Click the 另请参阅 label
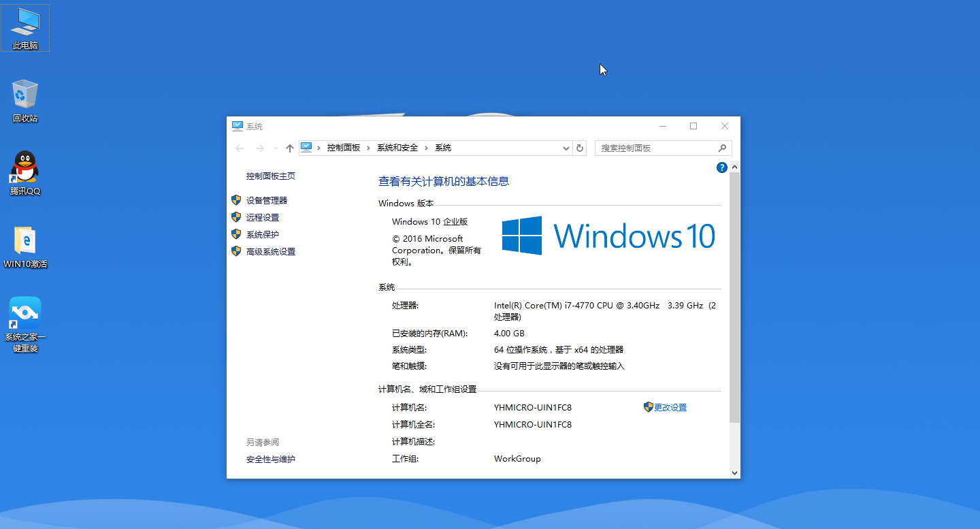 263,442
